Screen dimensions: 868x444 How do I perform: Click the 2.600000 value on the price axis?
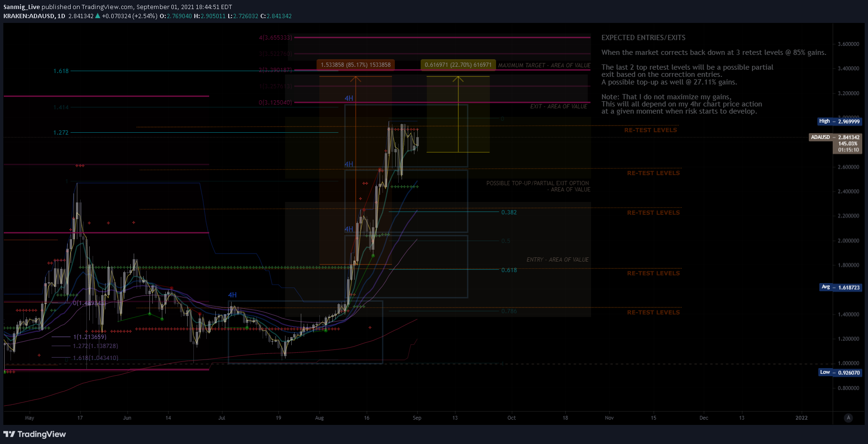(848, 167)
